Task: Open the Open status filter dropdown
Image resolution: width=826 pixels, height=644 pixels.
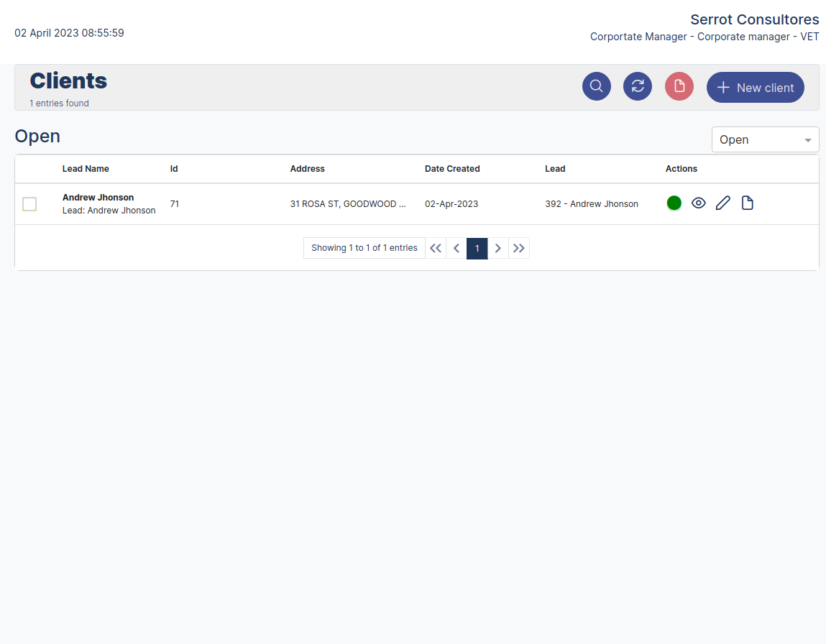Action: (765, 139)
